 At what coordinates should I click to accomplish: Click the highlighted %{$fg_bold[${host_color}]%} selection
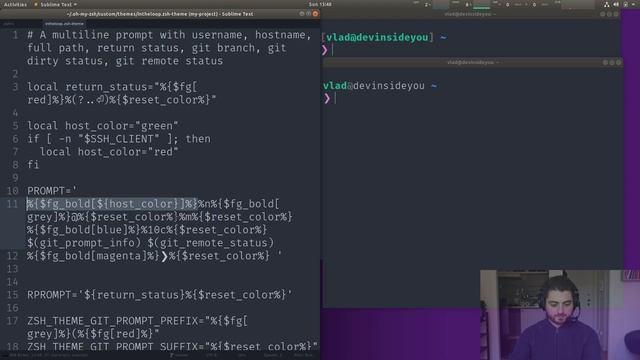(x=112, y=204)
